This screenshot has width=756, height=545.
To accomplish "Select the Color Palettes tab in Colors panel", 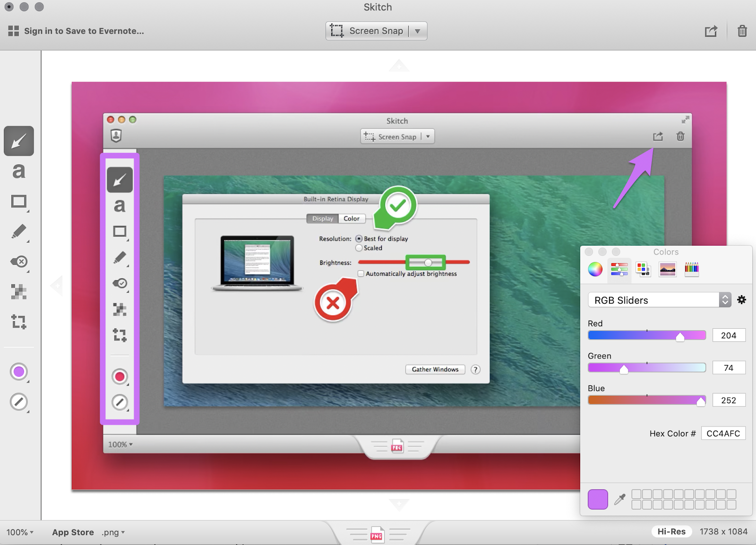I will point(643,269).
